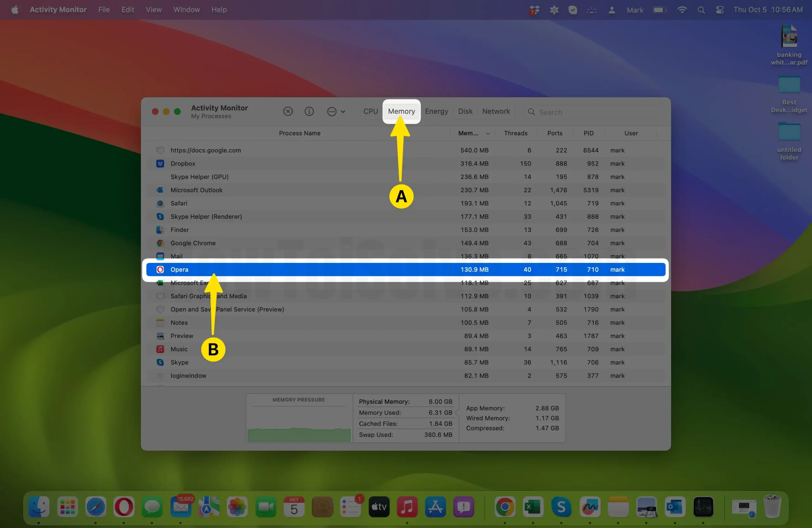Open the Network tab
This screenshot has width=812, height=528.
point(496,111)
